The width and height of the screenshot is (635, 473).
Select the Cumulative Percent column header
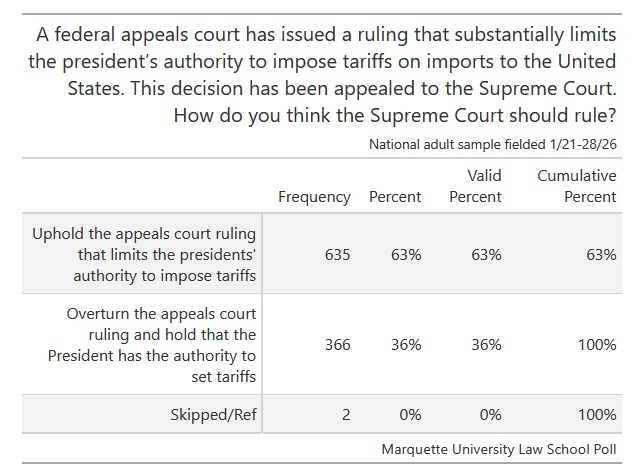click(576, 187)
